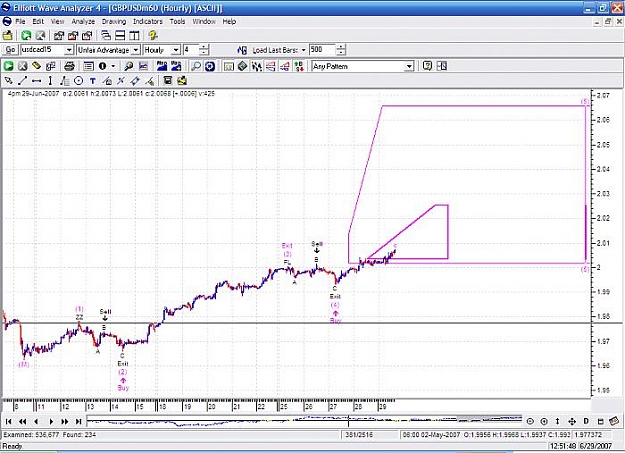Image resolution: width=625 pixels, height=453 pixels.
Task: Click the icon left of Load Last Bars
Action: point(242,50)
